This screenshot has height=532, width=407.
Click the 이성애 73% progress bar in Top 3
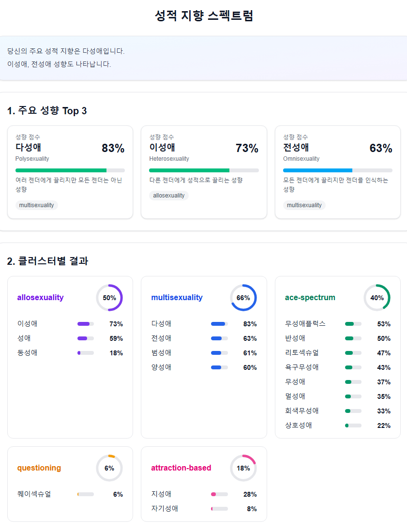pyautogui.click(x=204, y=170)
